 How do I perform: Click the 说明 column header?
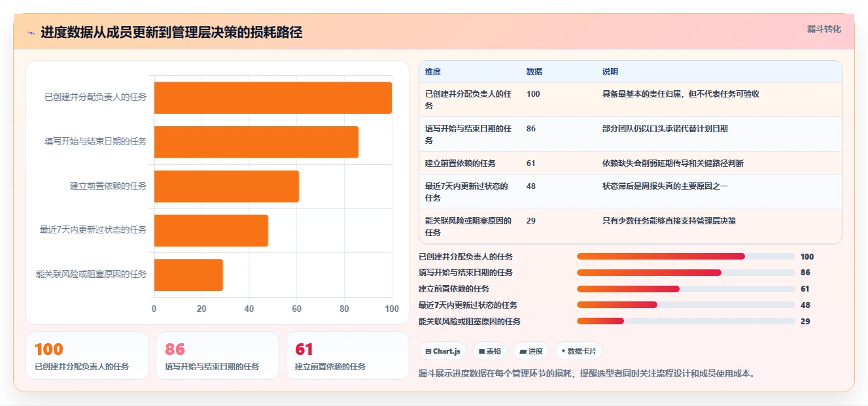tap(610, 71)
